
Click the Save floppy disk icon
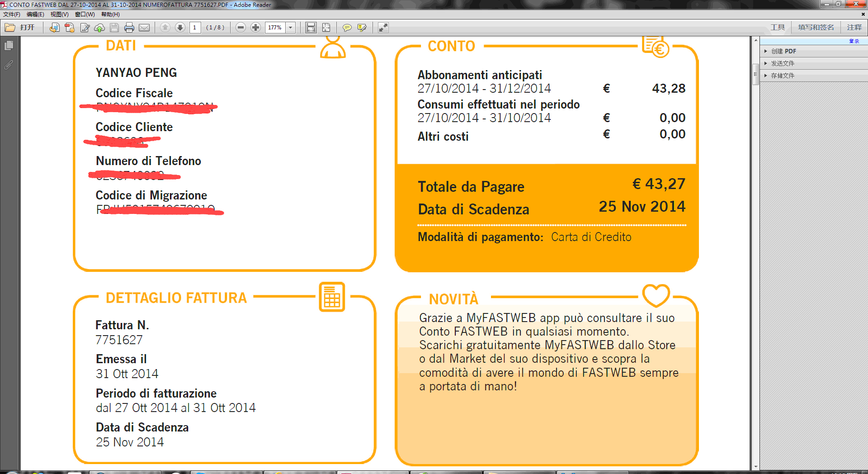pos(114,28)
